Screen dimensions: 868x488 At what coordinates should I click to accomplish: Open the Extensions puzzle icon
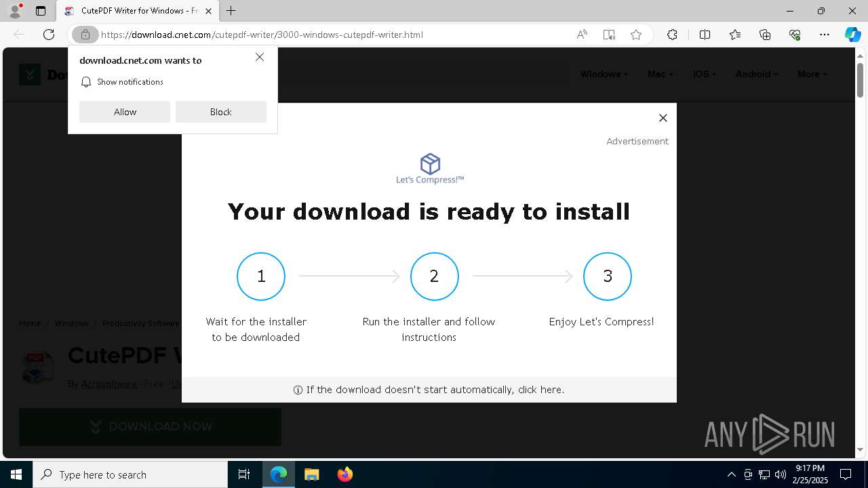[x=672, y=35]
